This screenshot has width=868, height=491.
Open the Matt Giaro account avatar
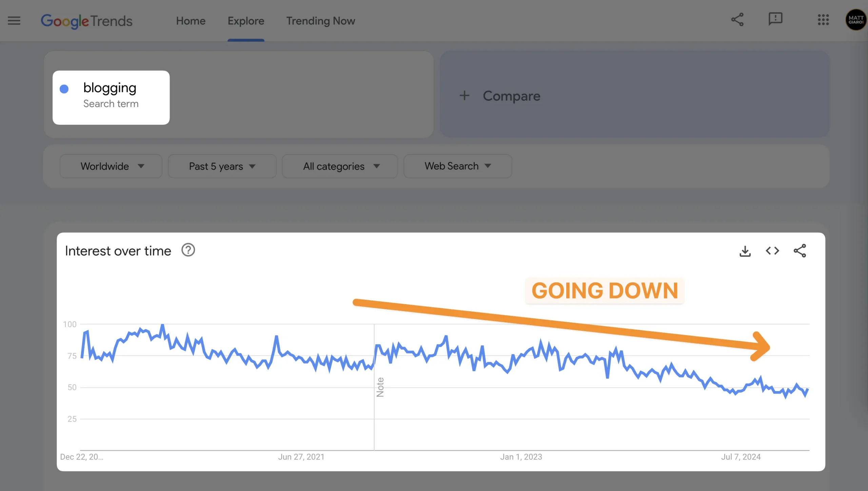tap(856, 20)
